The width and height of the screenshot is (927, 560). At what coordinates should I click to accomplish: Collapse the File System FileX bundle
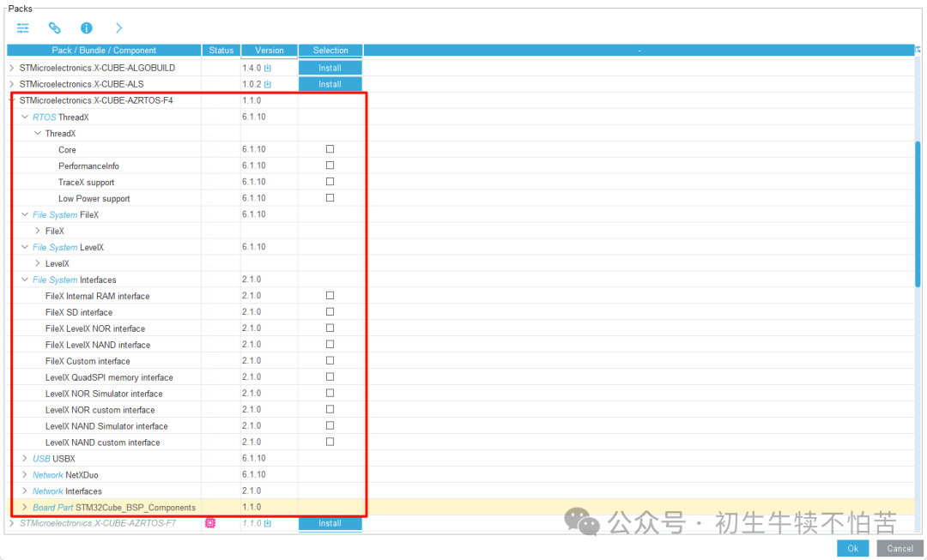(x=25, y=214)
